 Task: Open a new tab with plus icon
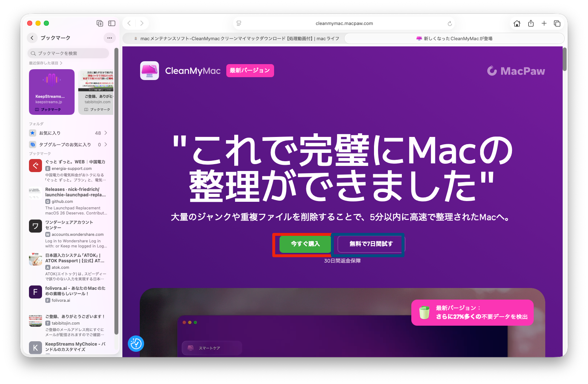544,24
